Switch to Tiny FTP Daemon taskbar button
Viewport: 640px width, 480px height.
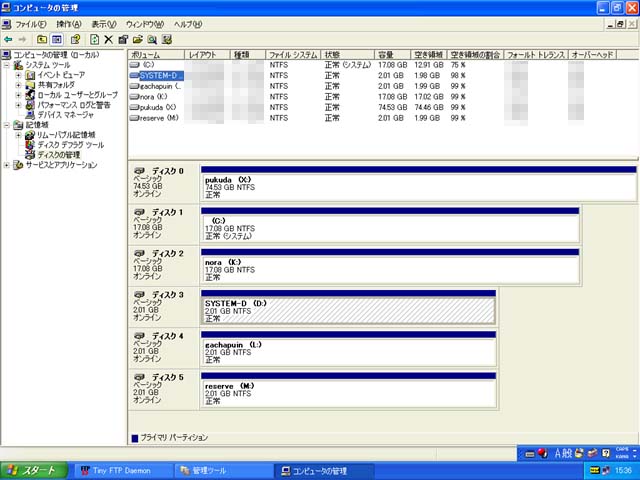coord(120,470)
